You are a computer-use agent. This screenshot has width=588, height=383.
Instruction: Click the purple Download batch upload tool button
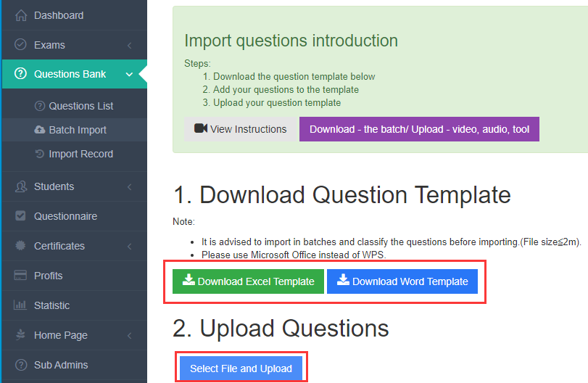pyautogui.click(x=419, y=129)
